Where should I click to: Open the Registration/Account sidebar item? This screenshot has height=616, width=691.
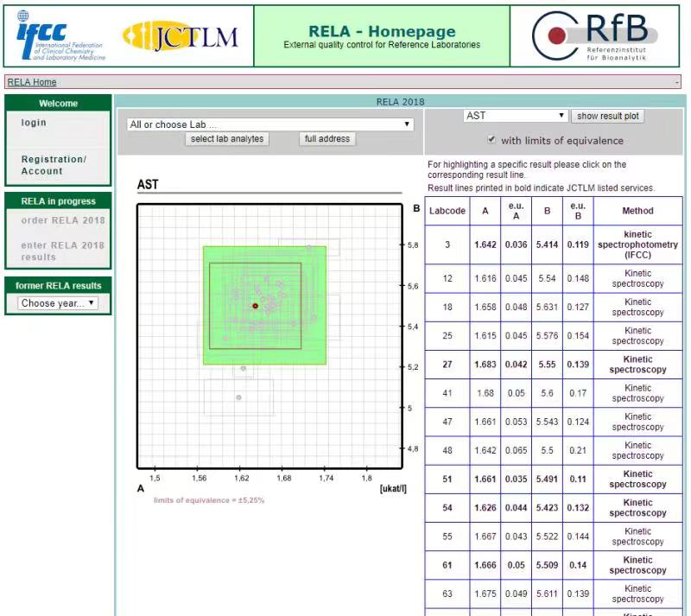pos(54,165)
